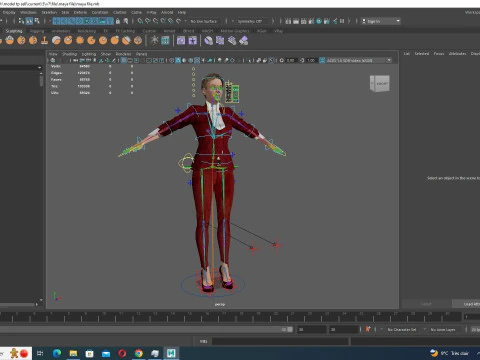Open the Deform menu
The height and width of the screenshot is (360, 480).
point(80,12)
